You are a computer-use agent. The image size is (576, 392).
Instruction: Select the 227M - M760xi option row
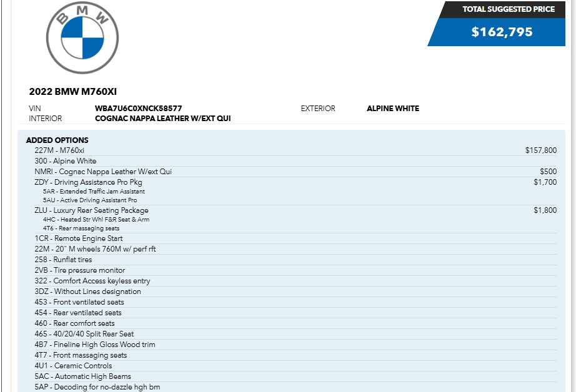(59, 150)
